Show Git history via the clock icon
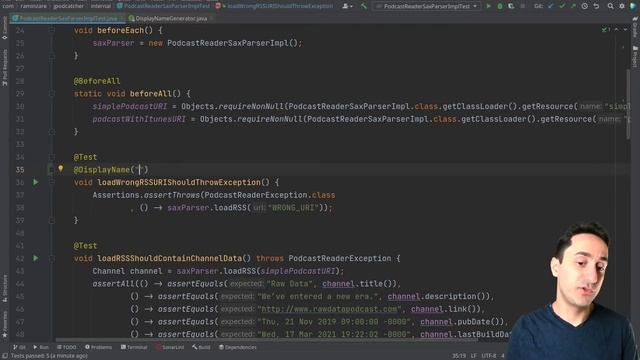 (x=584, y=6)
